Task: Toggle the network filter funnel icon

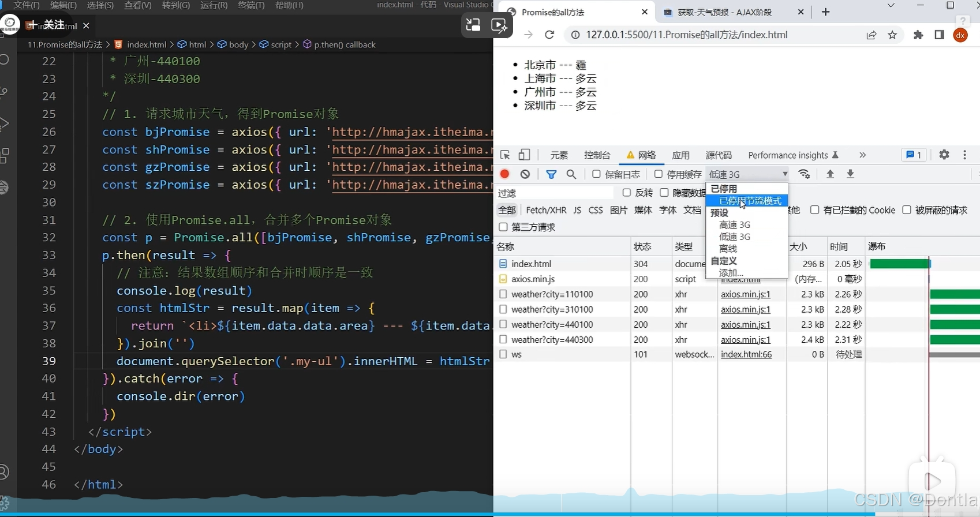Action: (x=551, y=174)
